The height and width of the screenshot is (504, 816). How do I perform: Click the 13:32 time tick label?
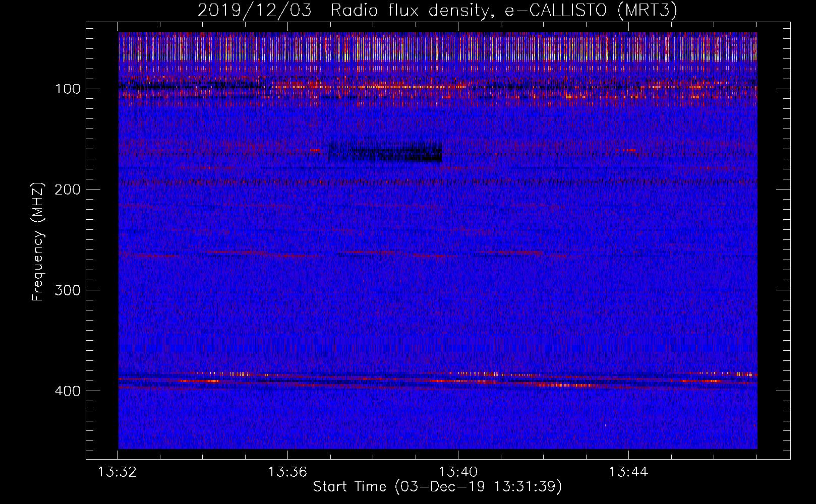point(117,472)
